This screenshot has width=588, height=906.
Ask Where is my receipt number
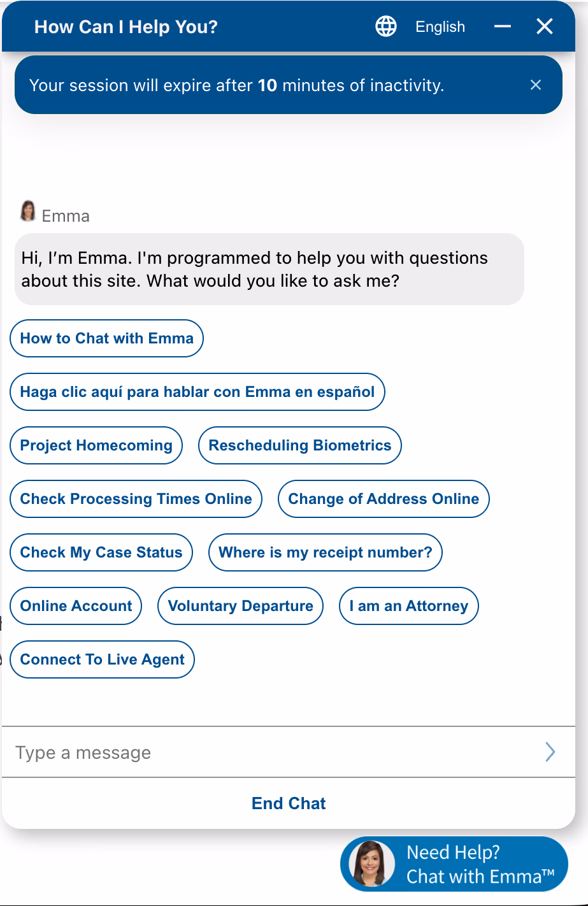point(326,552)
